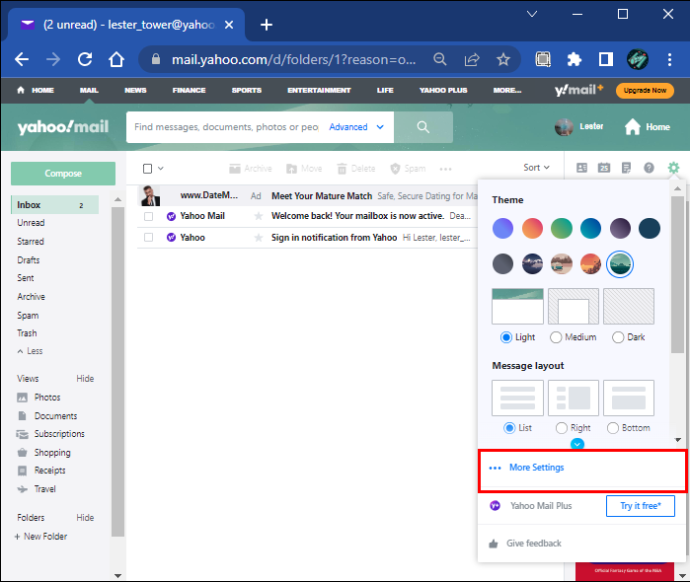Click the Compose button

coord(63,173)
